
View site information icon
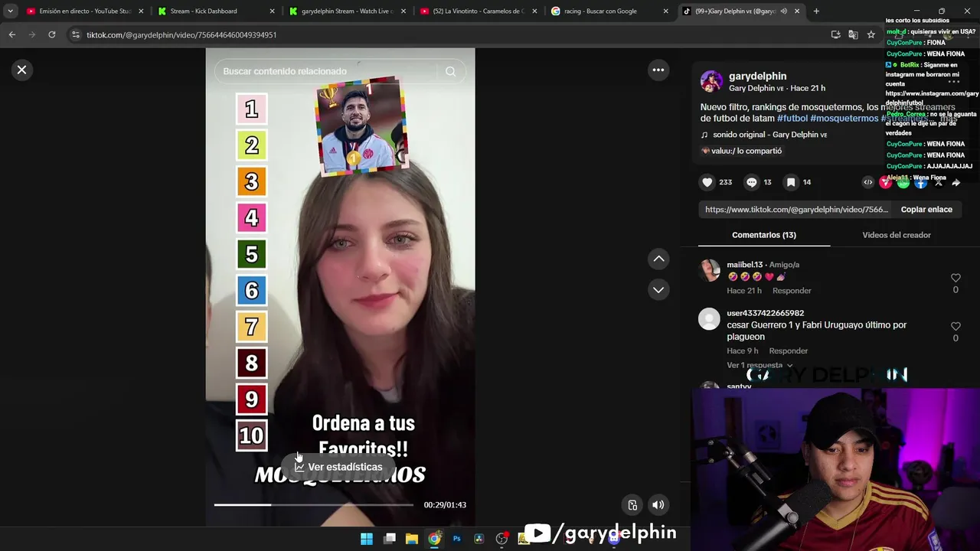coord(74,34)
